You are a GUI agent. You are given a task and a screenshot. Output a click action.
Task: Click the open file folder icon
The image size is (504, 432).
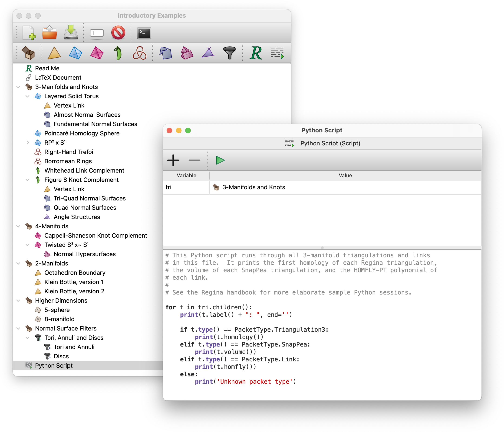pyautogui.click(x=49, y=33)
